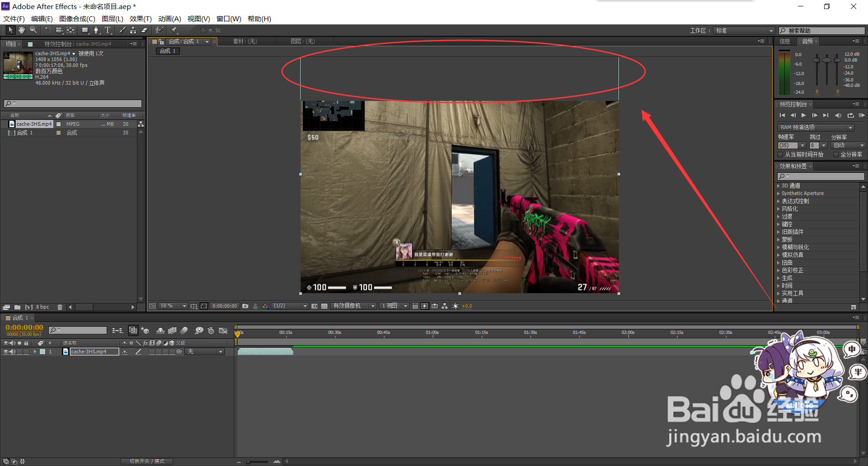Toggle audio mute in preview controls
Viewport: 868px width, 466px height.
click(x=838, y=115)
